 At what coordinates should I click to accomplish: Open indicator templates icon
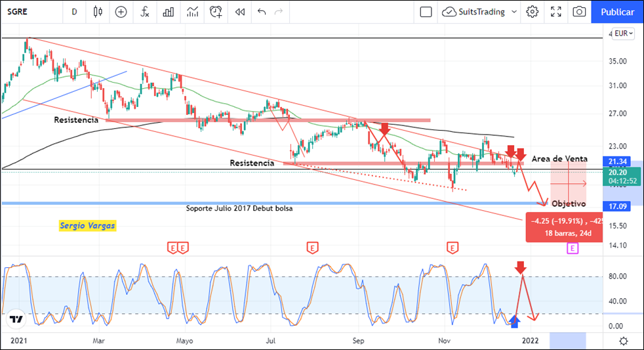tap(192, 12)
